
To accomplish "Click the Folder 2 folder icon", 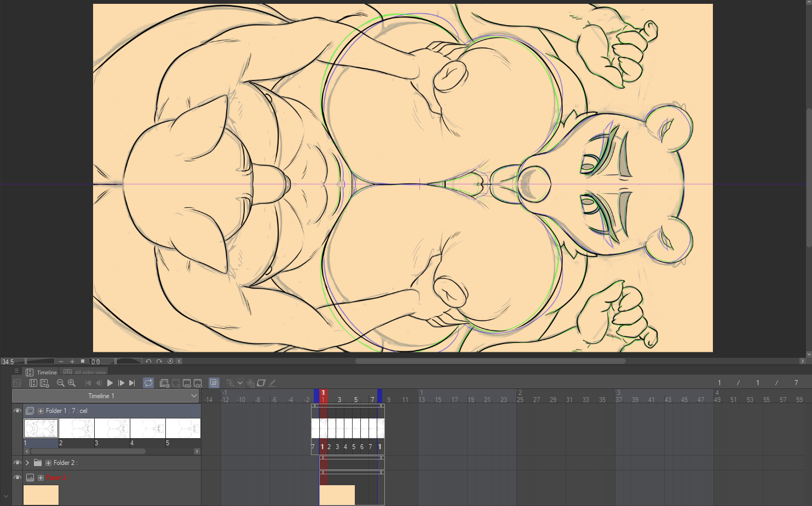I will [x=38, y=463].
